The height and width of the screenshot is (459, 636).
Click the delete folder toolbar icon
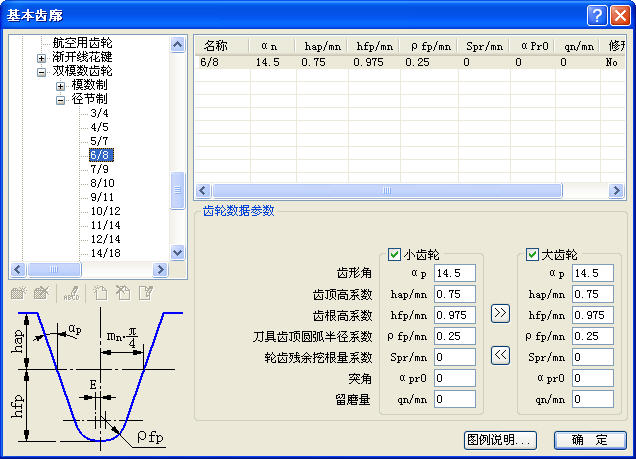[41, 292]
